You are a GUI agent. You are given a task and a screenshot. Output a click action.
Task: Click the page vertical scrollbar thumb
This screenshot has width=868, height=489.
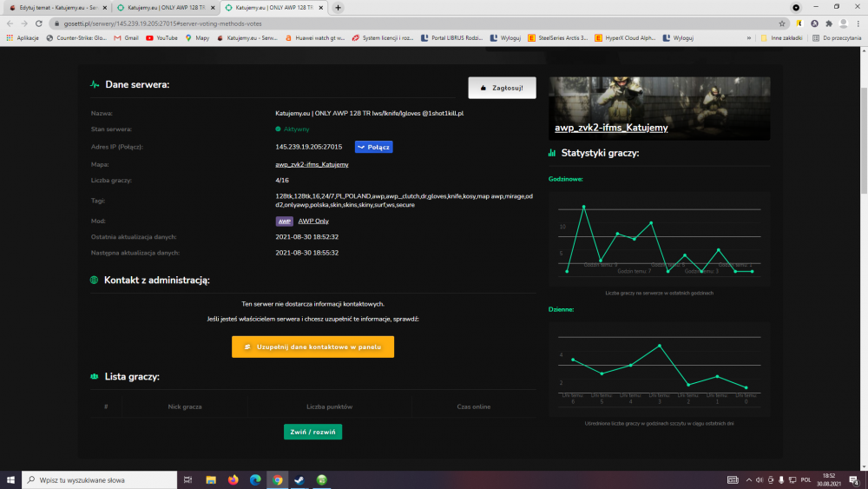[864, 142]
